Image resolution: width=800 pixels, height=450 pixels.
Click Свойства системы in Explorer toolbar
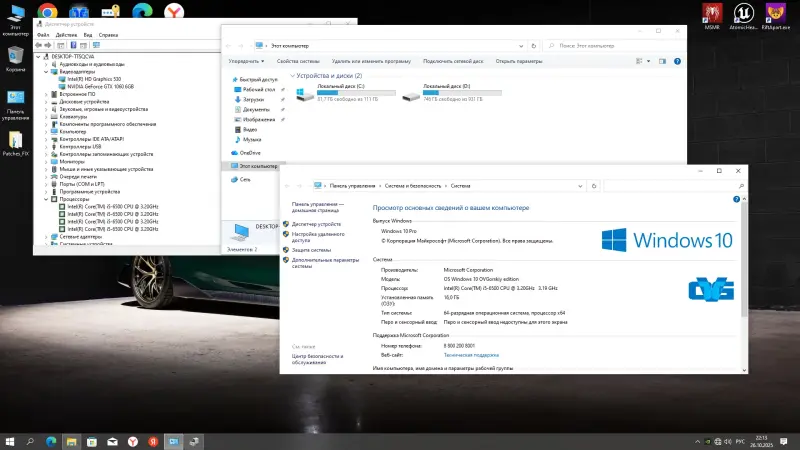point(298,61)
